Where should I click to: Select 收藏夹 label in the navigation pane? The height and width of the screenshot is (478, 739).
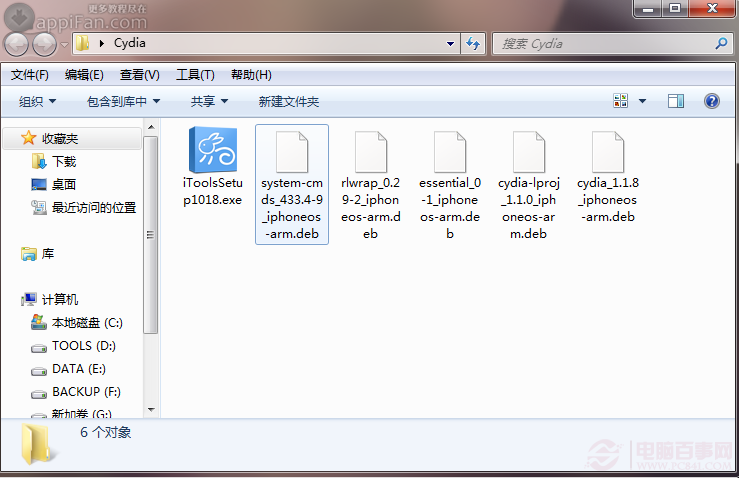[60, 139]
